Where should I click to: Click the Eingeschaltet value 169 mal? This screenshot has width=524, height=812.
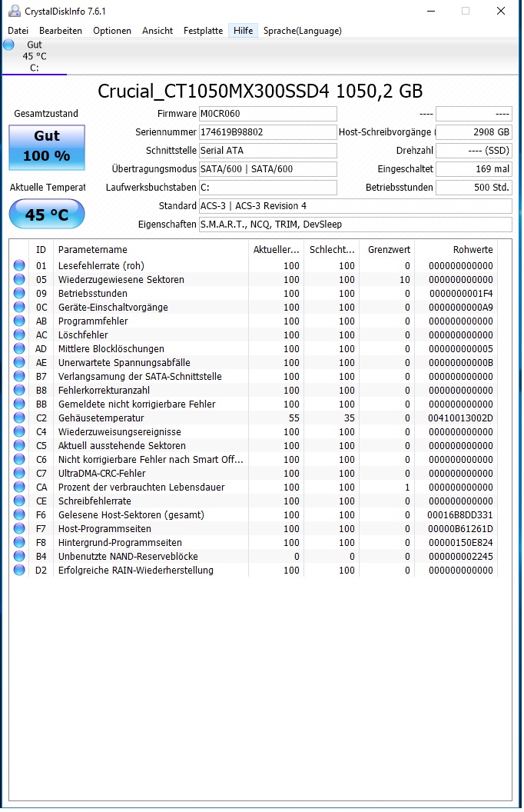[x=474, y=169]
